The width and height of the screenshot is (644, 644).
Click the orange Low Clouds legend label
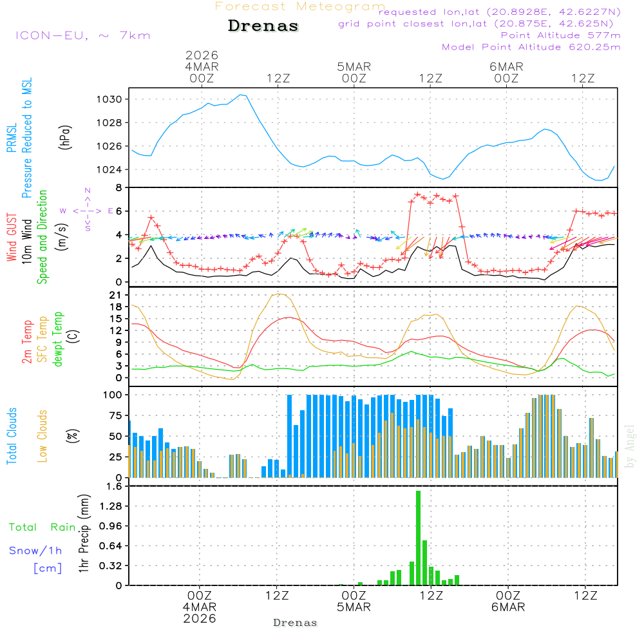tap(43, 436)
